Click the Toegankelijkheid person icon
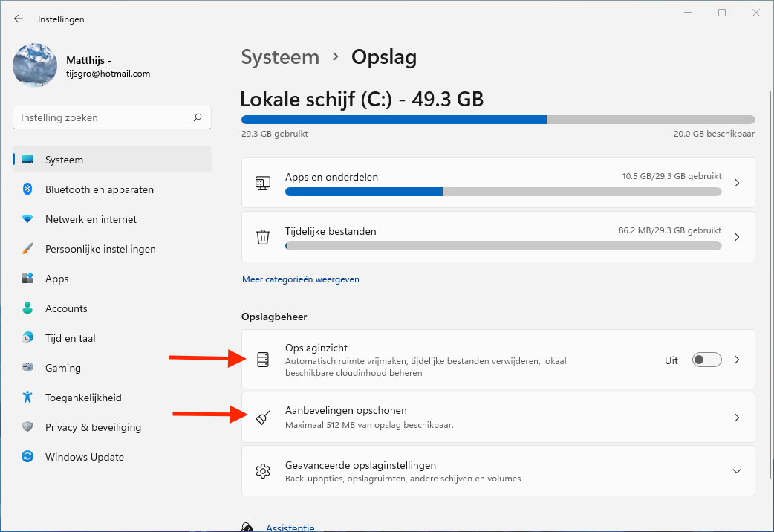 pyautogui.click(x=27, y=398)
